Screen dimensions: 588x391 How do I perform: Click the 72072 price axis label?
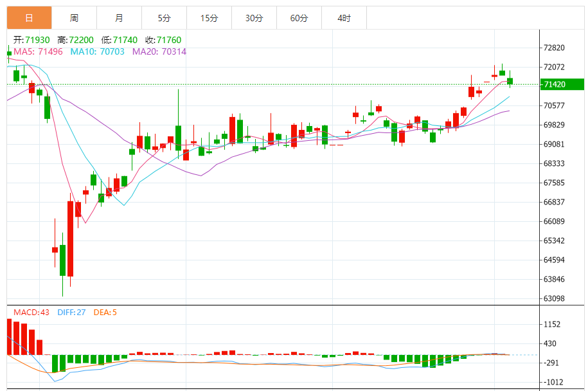[554, 67]
